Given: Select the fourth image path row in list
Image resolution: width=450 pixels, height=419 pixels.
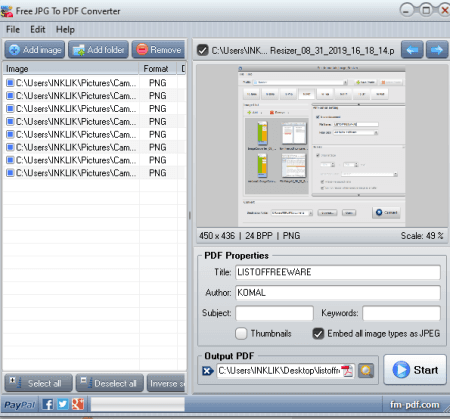Looking at the screenshot, I should click(x=95, y=121).
